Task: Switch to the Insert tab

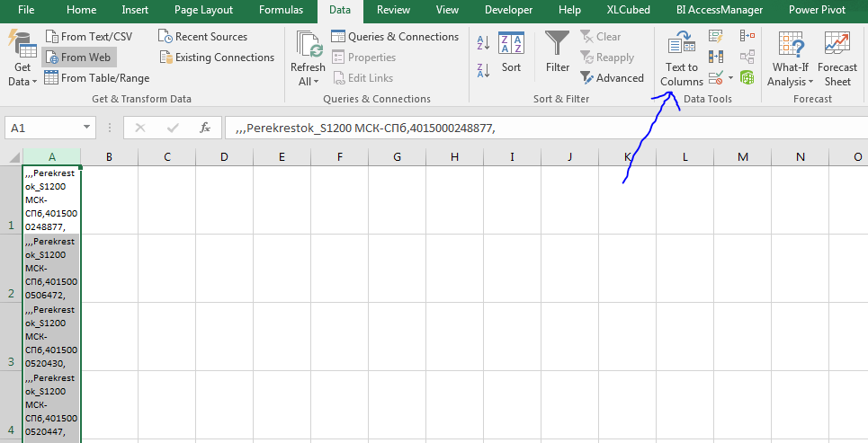Action: pos(135,10)
